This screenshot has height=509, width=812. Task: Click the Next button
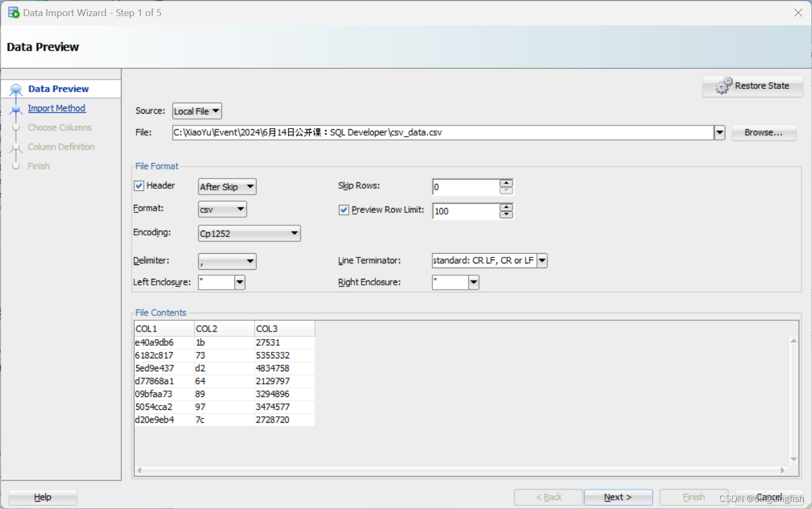tap(617, 497)
